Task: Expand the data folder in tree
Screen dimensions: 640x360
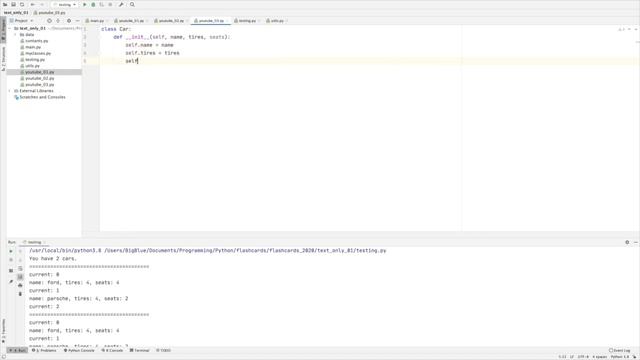Action: [16, 35]
